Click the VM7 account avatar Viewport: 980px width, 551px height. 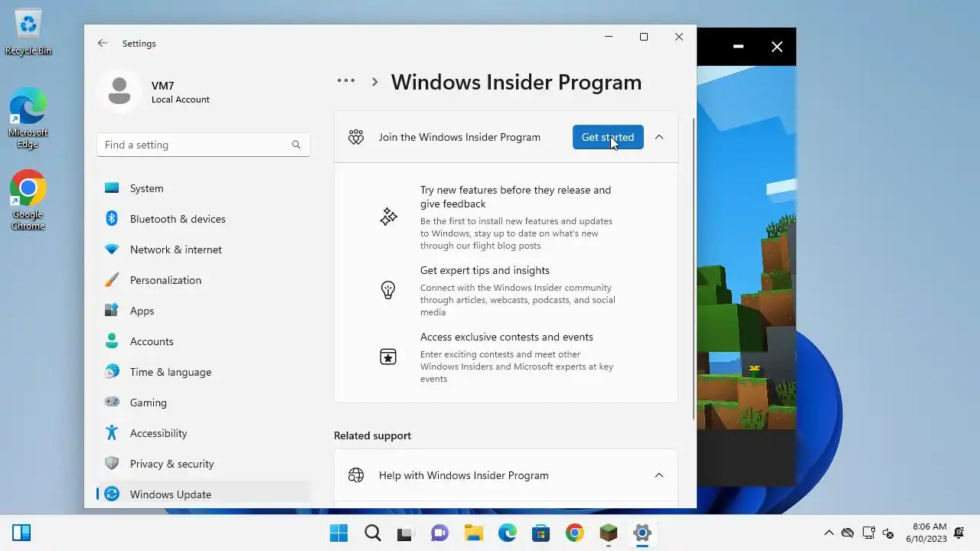pos(119,92)
